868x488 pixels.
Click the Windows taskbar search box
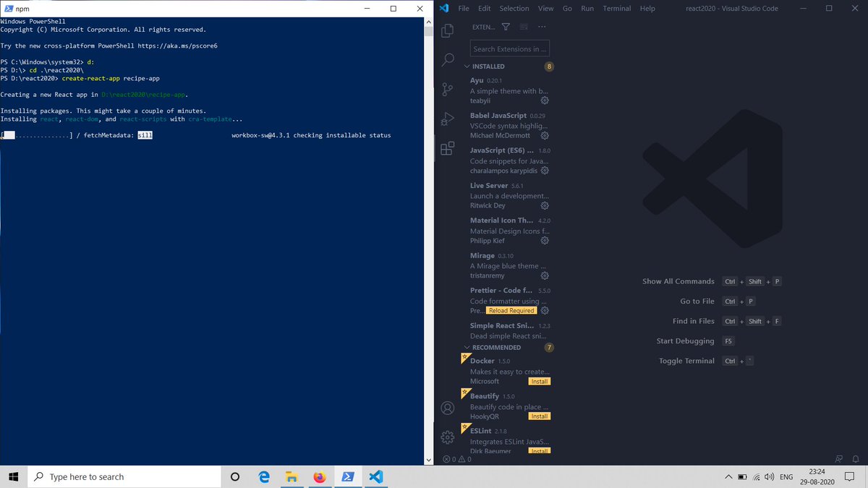tap(124, 477)
